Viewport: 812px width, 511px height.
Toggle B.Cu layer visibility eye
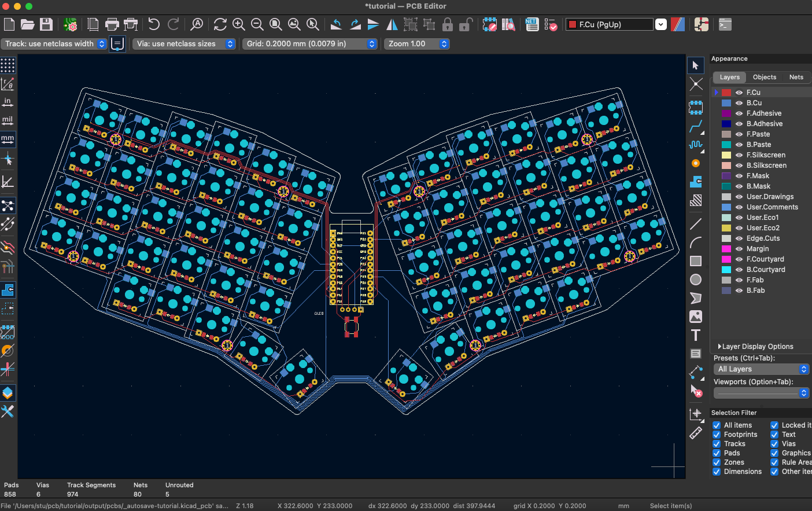tap(739, 103)
